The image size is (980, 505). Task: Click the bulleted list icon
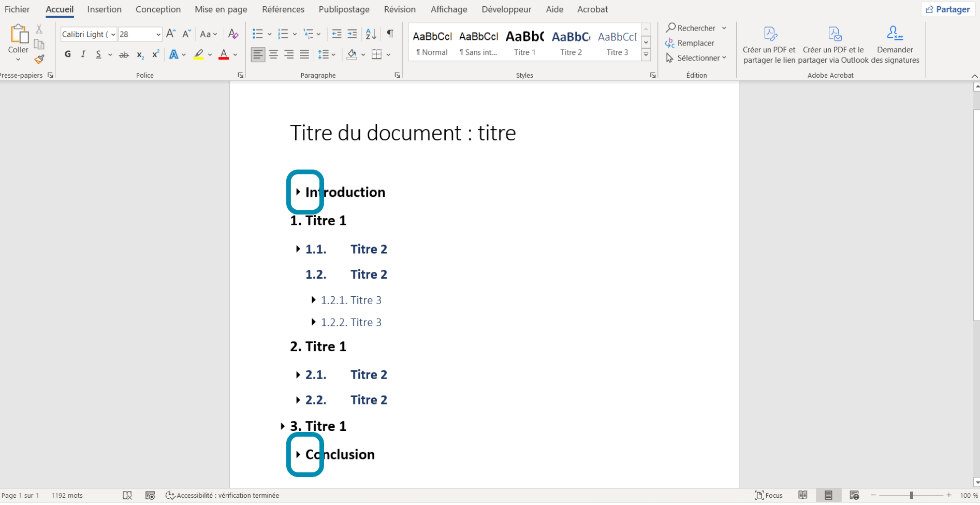257,34
